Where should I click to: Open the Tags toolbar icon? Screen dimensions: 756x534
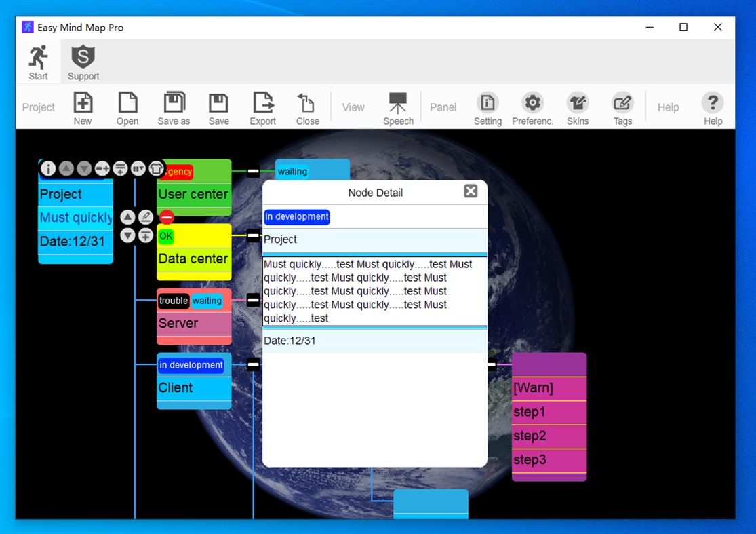click(622, 107)
